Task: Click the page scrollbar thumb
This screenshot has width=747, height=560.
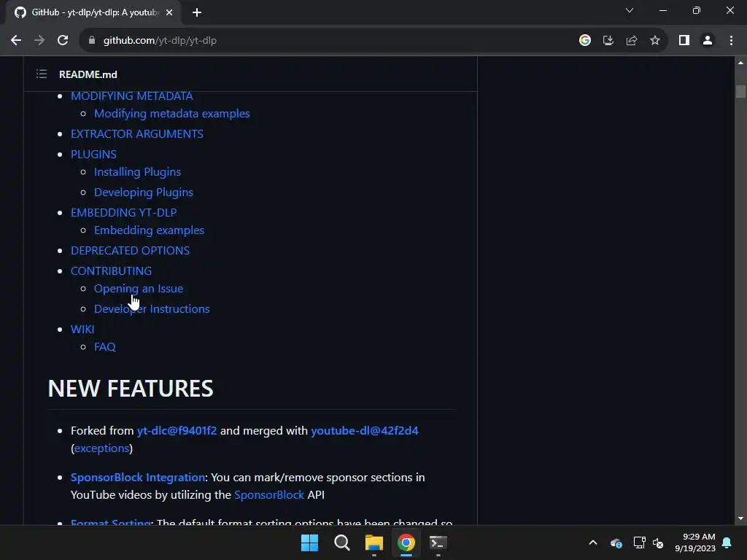Action: (740, 91)
